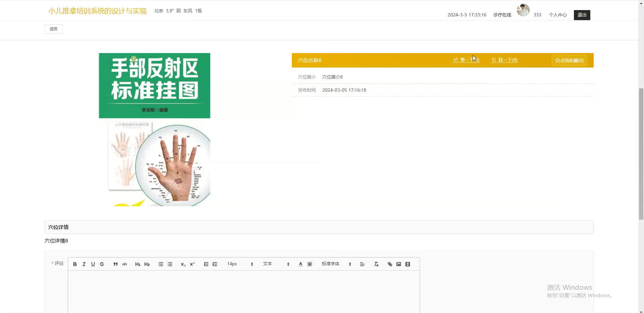644x313 pixels.
Task: Insert an ordered list in the comment box
Action: click(x=161, y=264)
